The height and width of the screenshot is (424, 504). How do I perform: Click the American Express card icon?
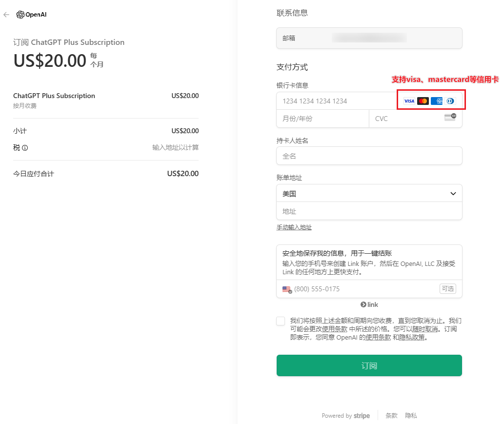click(437, 101)
